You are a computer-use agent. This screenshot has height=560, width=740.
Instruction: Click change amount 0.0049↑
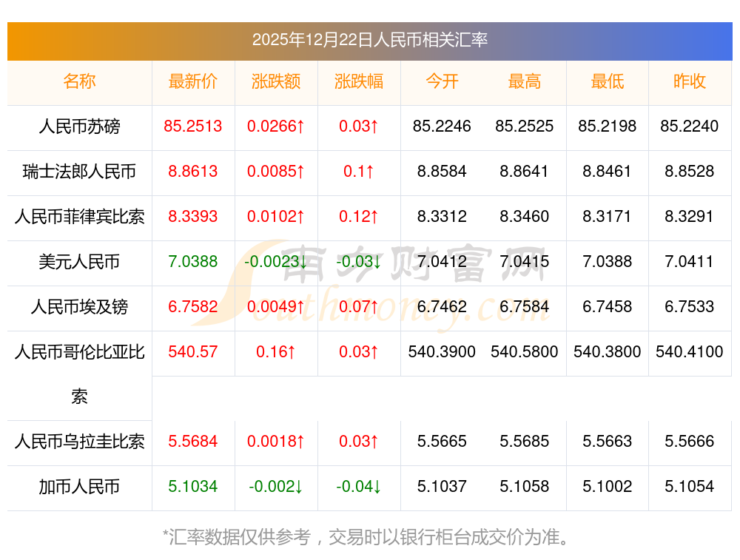click(x=276, y=306)
